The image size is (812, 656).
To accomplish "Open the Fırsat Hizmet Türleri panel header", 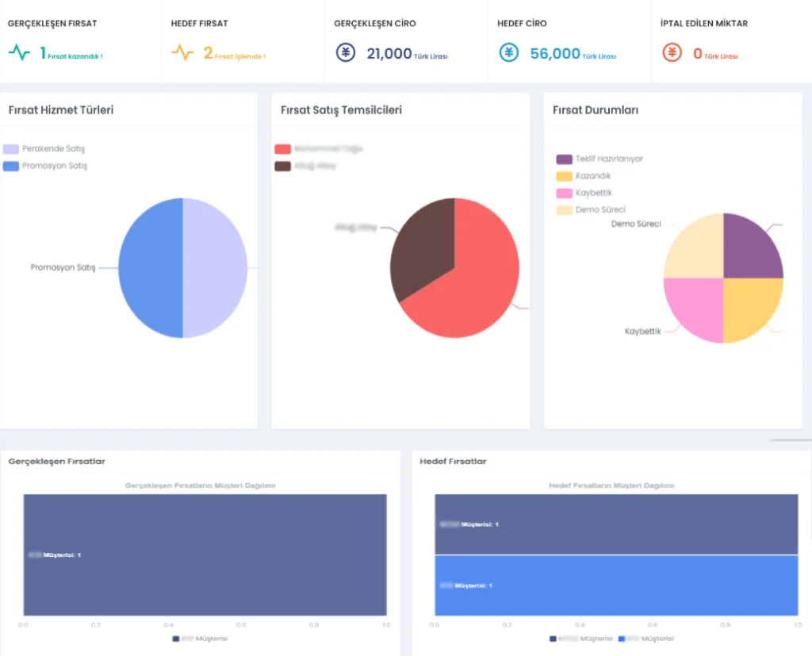I will coord(61,110).
